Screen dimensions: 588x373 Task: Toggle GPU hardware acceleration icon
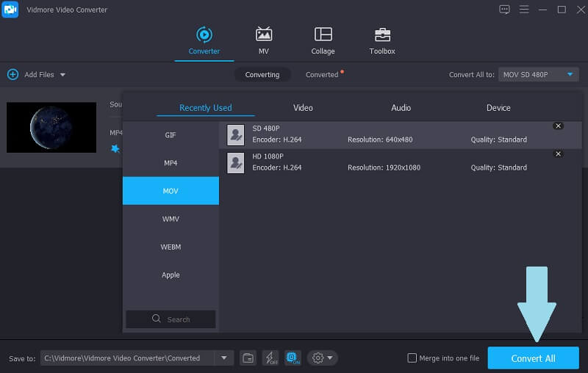point(293,358)
